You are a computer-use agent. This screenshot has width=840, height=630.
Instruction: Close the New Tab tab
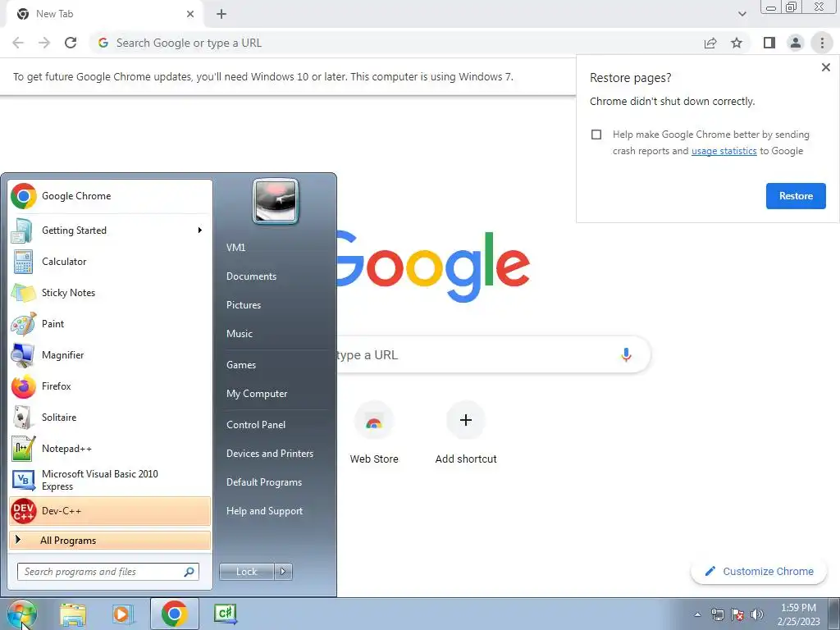point(190,14)
